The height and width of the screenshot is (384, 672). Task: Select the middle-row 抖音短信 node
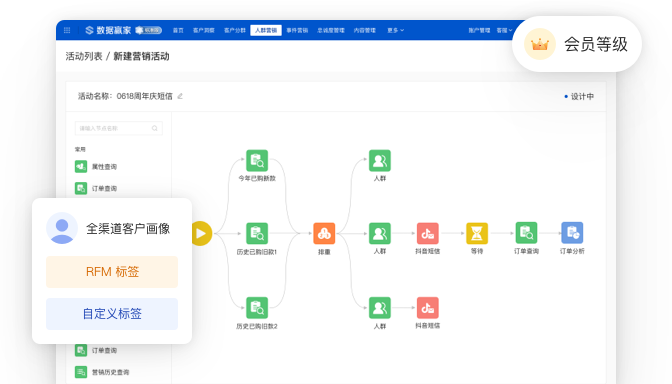coord(428,234)
